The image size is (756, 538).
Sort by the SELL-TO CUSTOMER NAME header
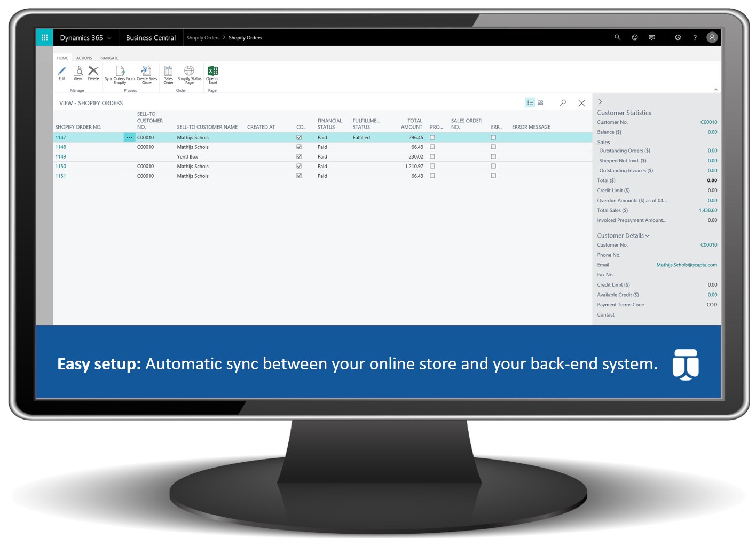coord(207,127)
